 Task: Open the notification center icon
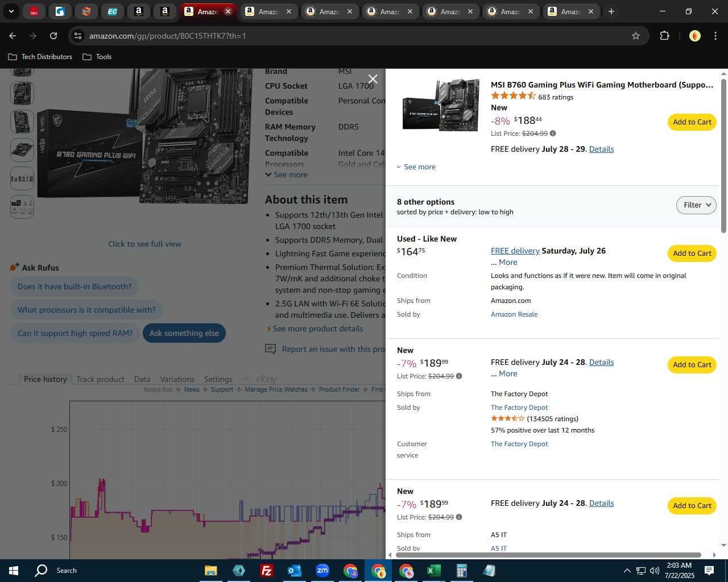[709, 571]
